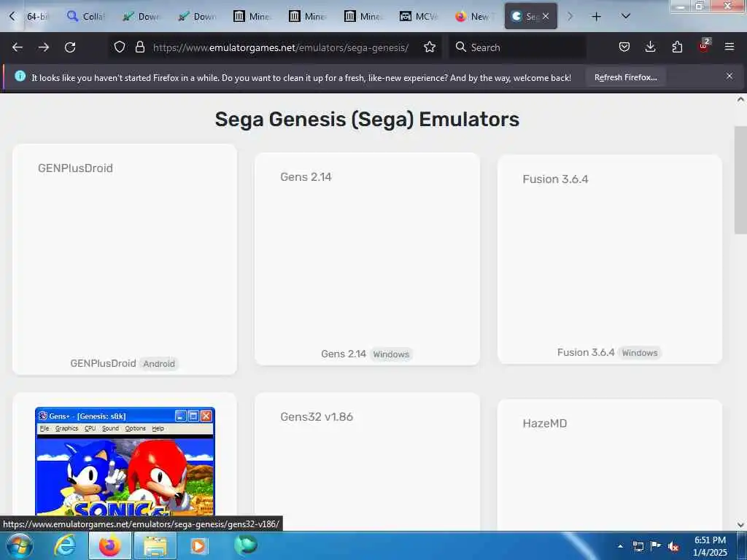
Task: Switch to the first Down tab
Action: (141, 16)
